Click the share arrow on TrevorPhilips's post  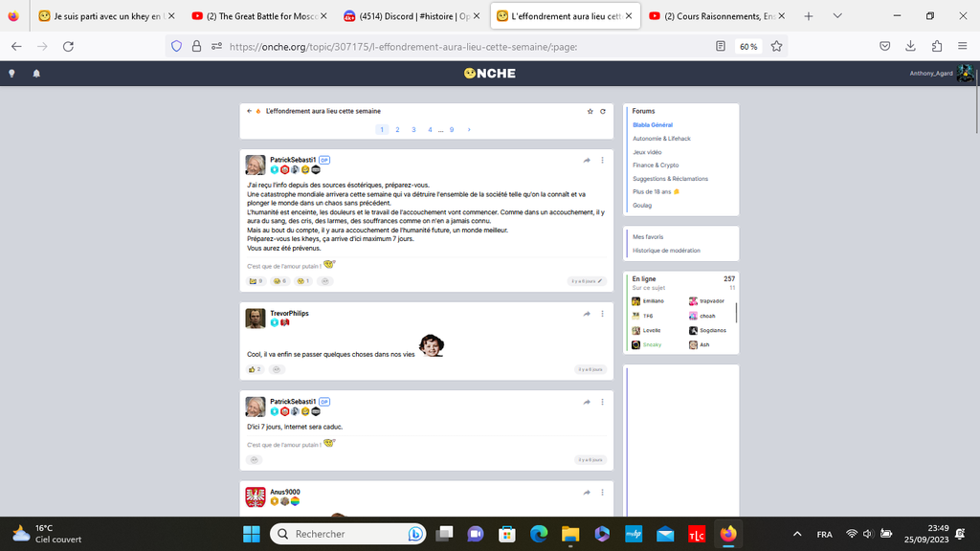[x=587, y=314]
